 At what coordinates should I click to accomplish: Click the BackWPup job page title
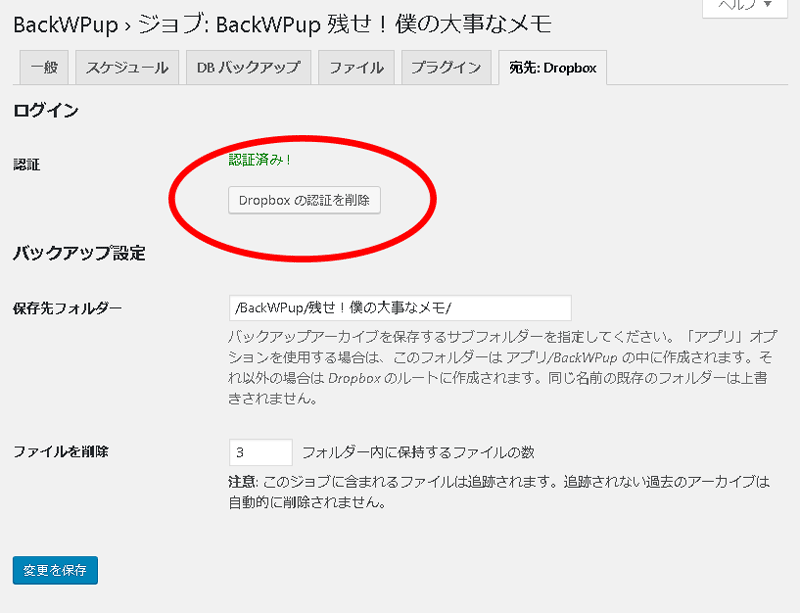pos(282,24)
